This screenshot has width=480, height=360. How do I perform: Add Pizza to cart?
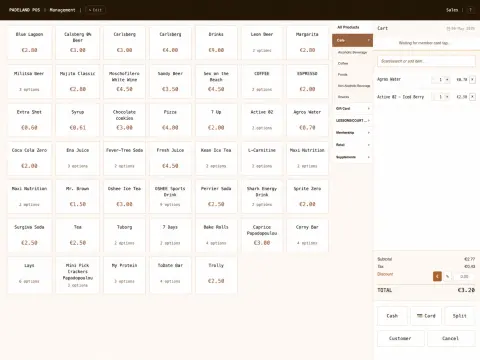pos(170,120)
